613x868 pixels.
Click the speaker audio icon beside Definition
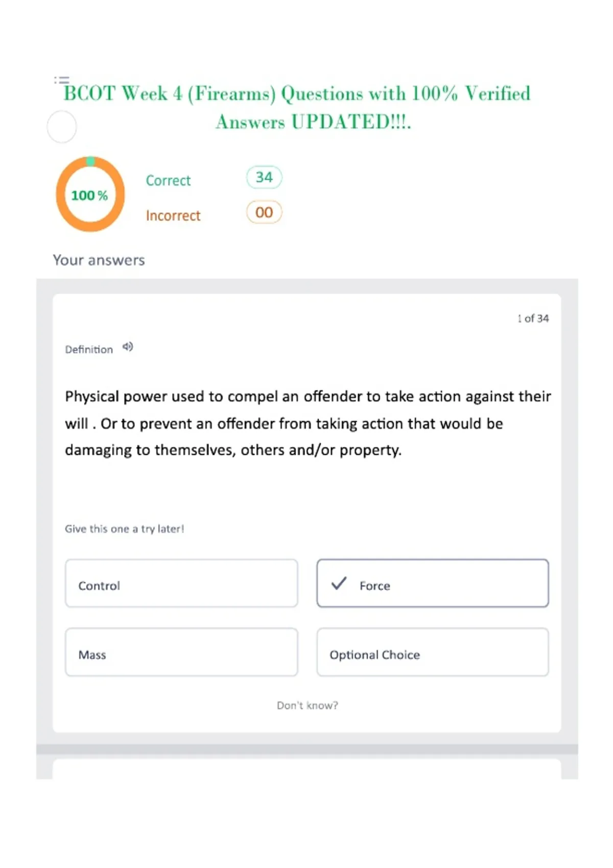128,347
